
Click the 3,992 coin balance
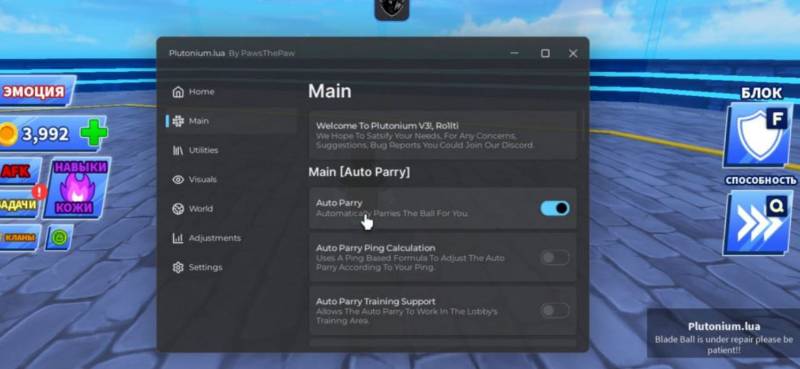pos(45,134)
